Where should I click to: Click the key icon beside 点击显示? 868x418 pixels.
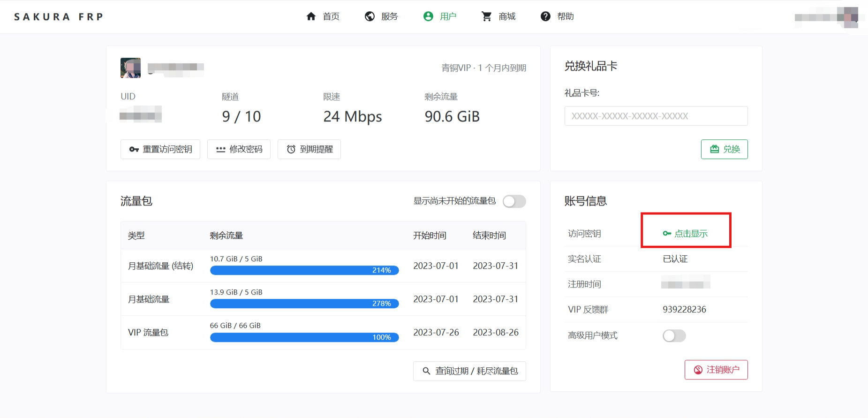(x=667, y=234)
